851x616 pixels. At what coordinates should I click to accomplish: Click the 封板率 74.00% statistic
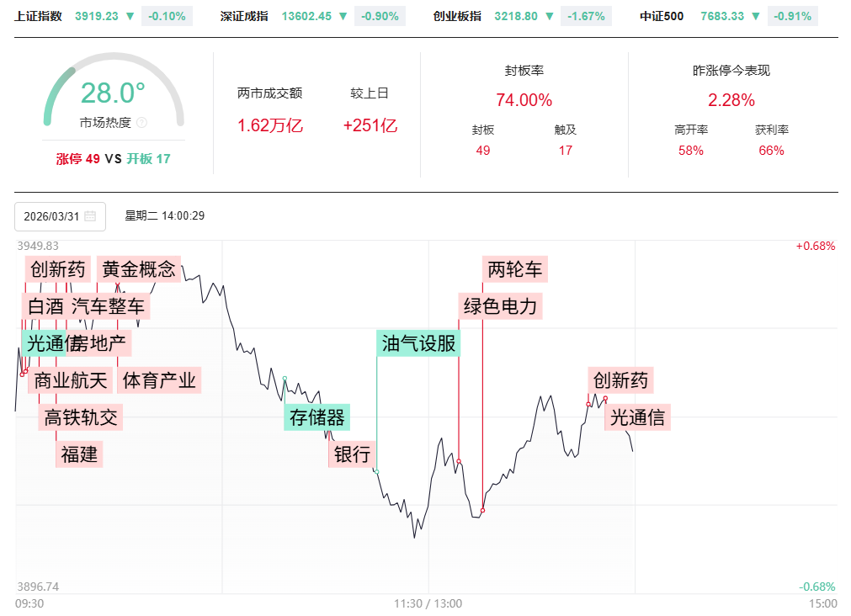pos(524,100)
